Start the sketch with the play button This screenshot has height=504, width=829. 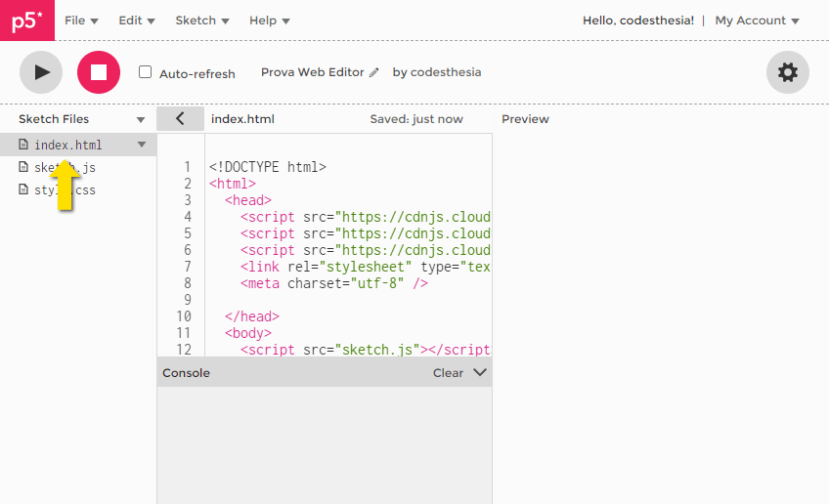pos(41,72)
